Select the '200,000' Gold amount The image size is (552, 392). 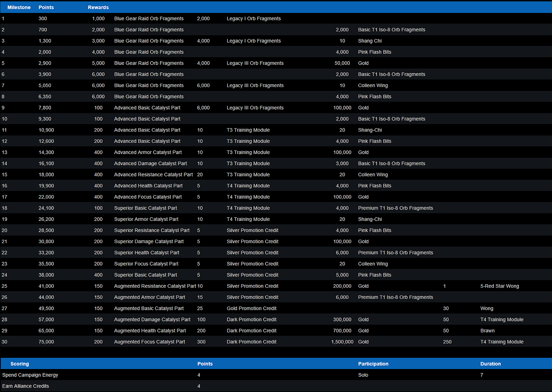point(342,286)
